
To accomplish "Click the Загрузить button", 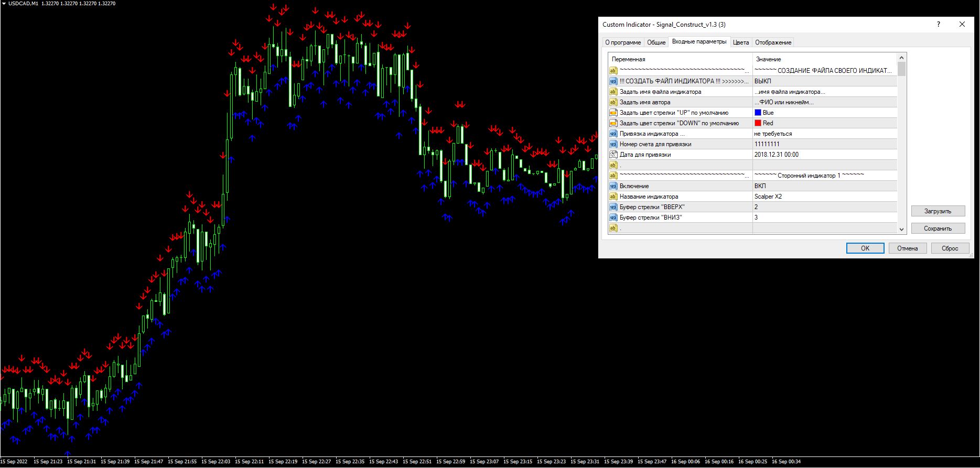I will tap(938, 211).
